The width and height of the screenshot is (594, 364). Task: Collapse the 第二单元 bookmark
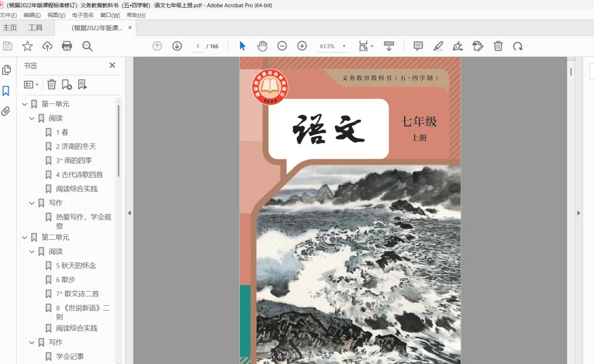(25, 238)
